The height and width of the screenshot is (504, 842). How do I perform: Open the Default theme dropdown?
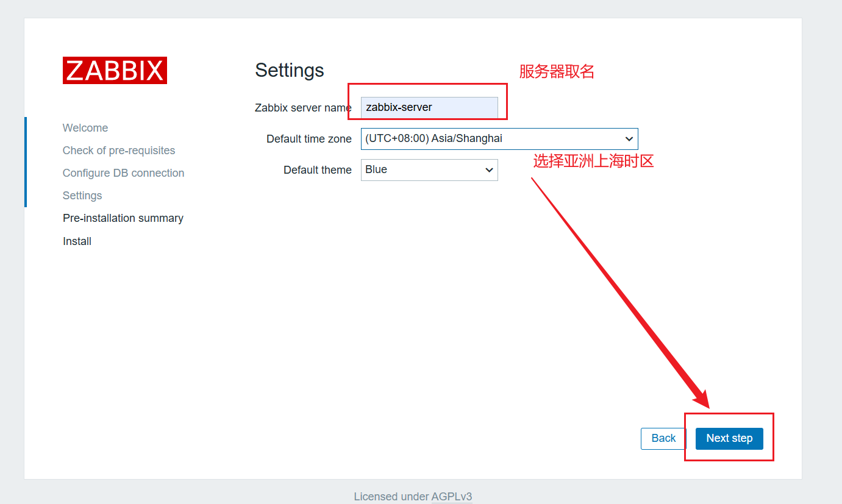pos(429,170)
